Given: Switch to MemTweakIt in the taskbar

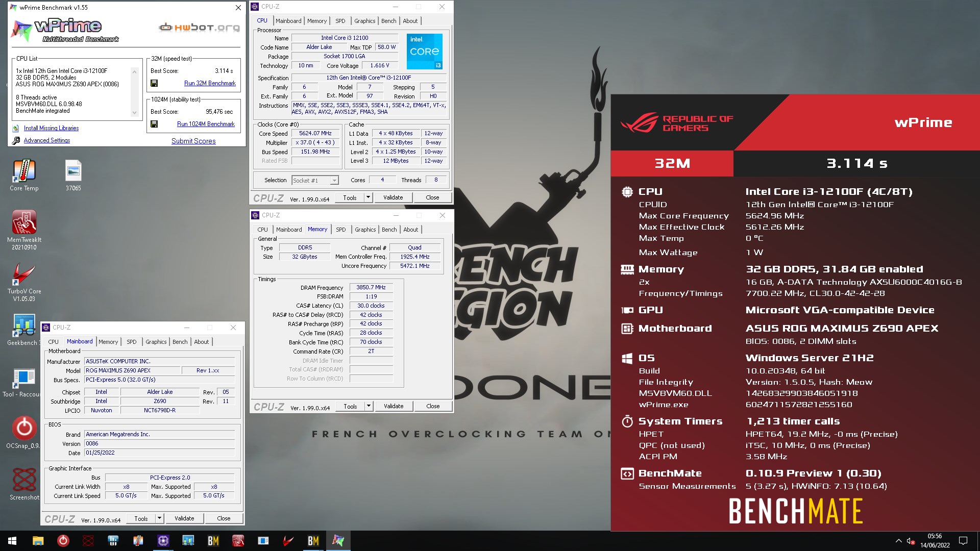Looking at the screenshot, I should click(238, 541).
